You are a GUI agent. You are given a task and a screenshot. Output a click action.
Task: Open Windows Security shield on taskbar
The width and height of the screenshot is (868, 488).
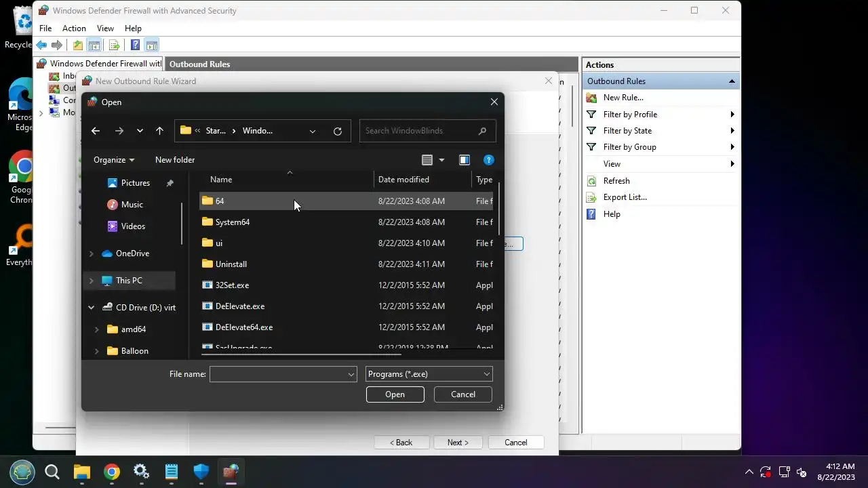(x=201, y=472)
